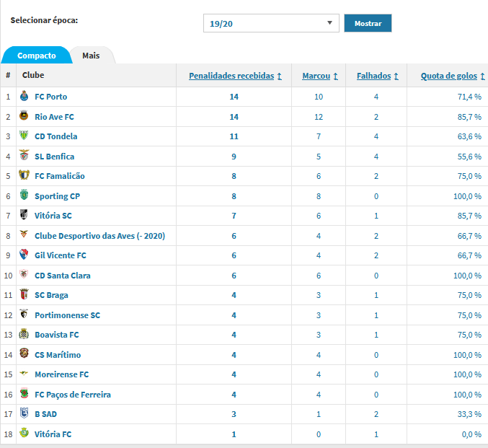Click the SL Benfica crest icon
The height and width of the screenshot is (448, 488).
pyautogui.click(x=24, y=155)
